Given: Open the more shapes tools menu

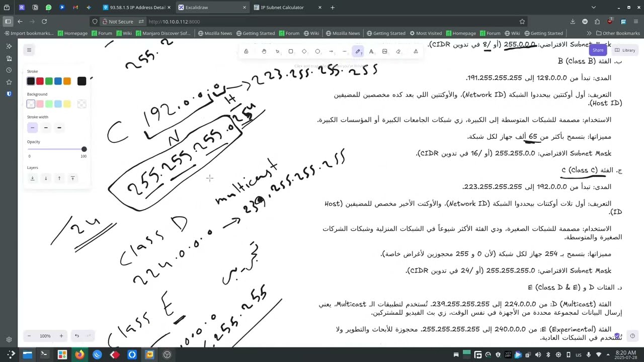Looking at the screenshot, I should [x=416, y=51].
